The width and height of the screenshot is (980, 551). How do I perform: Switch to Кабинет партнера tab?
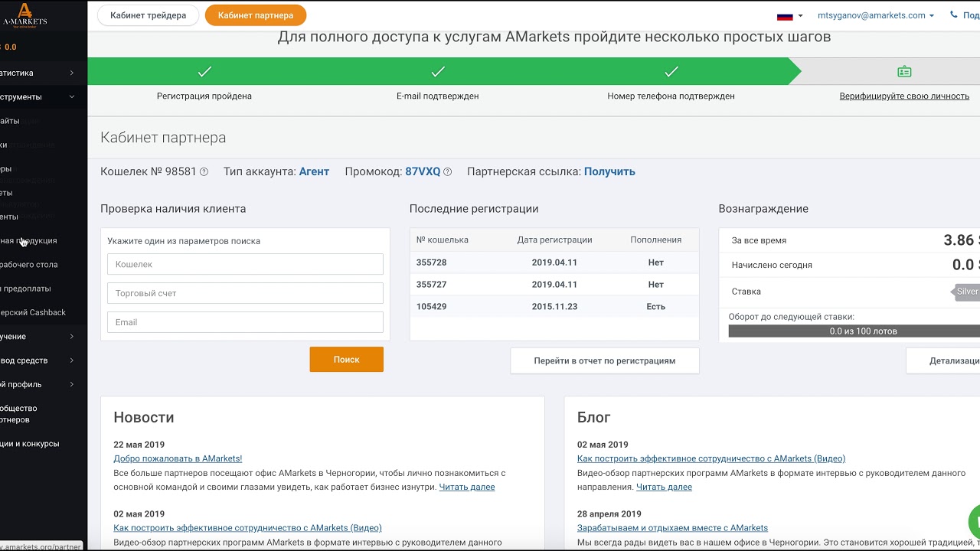click(x=256, y=15)
